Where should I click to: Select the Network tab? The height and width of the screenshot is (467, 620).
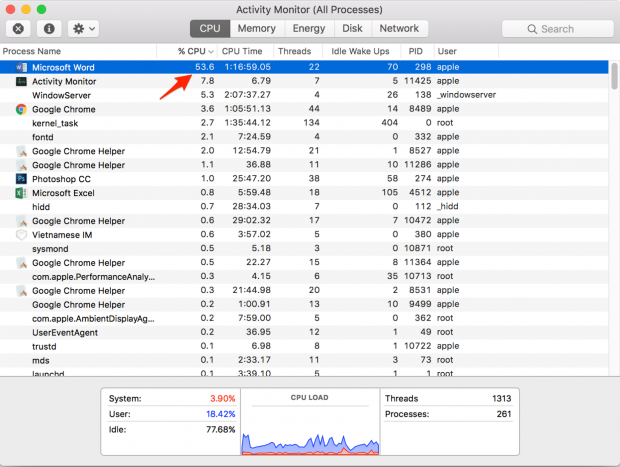(x=399, y=29)
